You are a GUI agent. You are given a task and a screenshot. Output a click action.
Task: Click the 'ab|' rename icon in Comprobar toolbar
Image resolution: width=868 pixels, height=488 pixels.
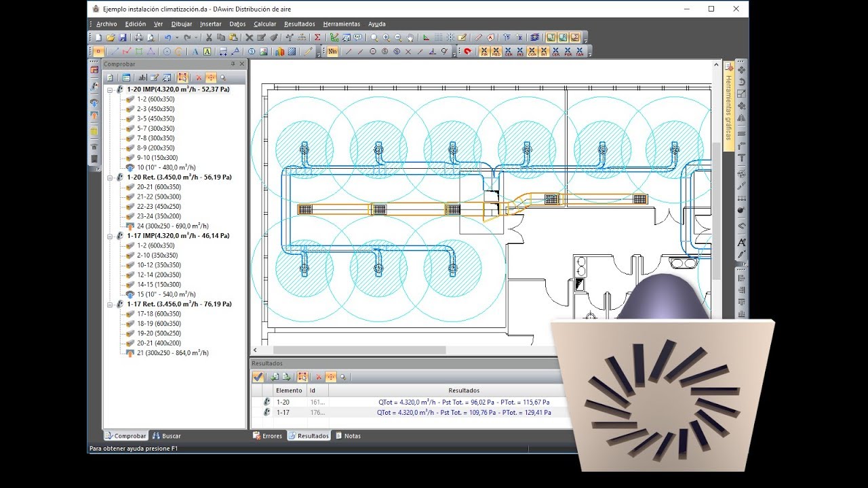[x=143, y=78]
